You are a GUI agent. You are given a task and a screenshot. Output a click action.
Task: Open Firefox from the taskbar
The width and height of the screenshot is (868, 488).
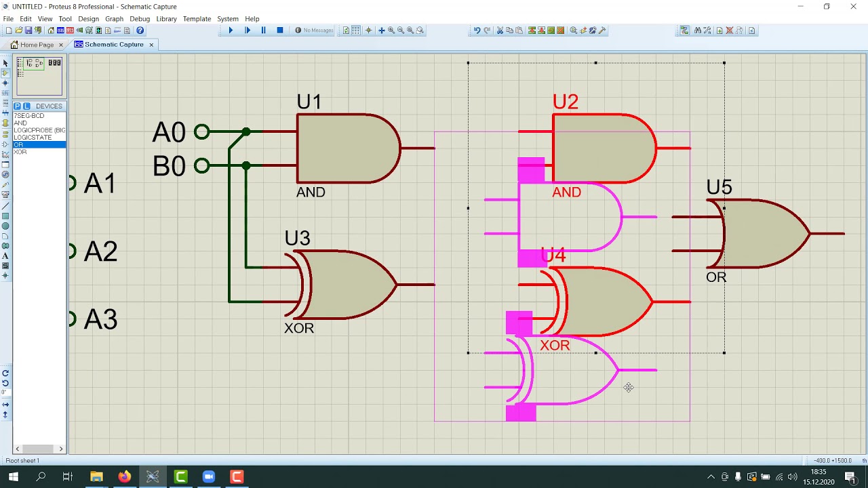coord(124,477)
